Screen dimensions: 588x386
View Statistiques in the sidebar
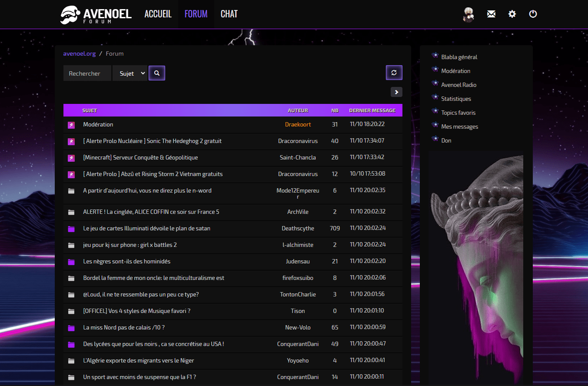tap(456, 99)
